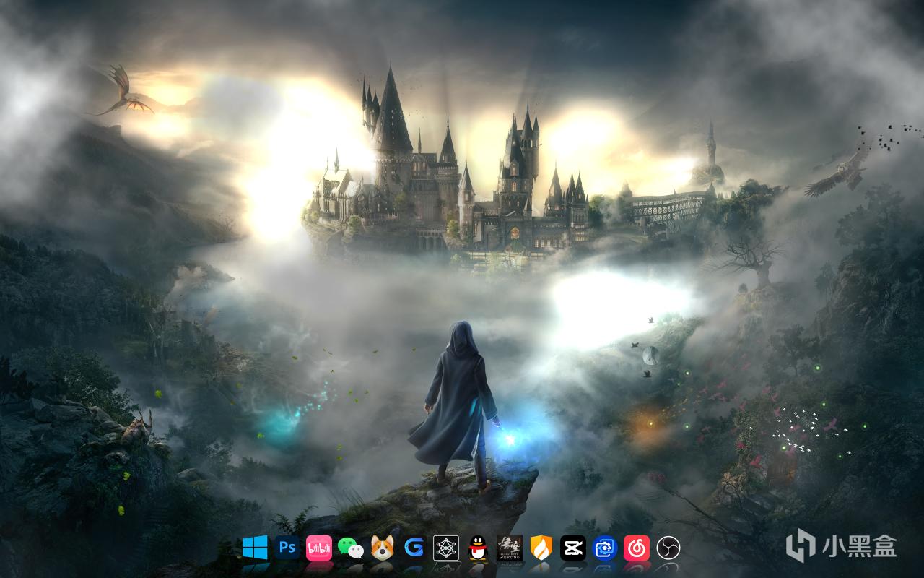Open the blue G logo app

[x=414, y=548]
